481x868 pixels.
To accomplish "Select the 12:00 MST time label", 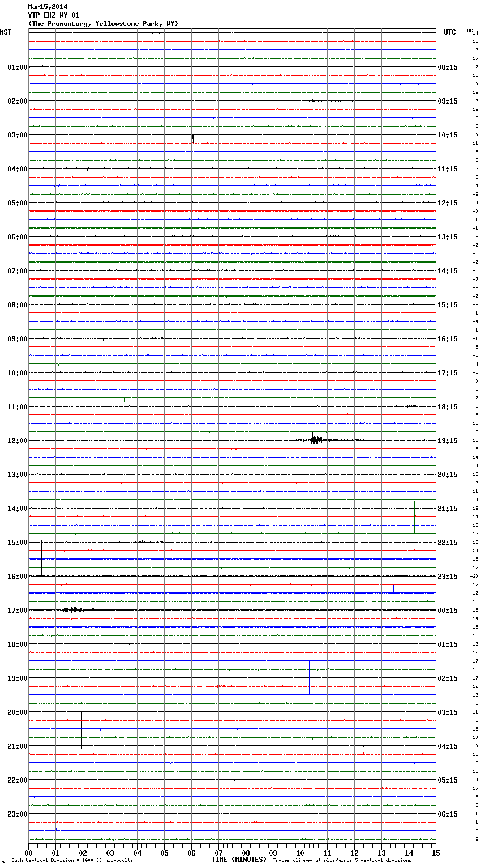I will pos(17,441).
